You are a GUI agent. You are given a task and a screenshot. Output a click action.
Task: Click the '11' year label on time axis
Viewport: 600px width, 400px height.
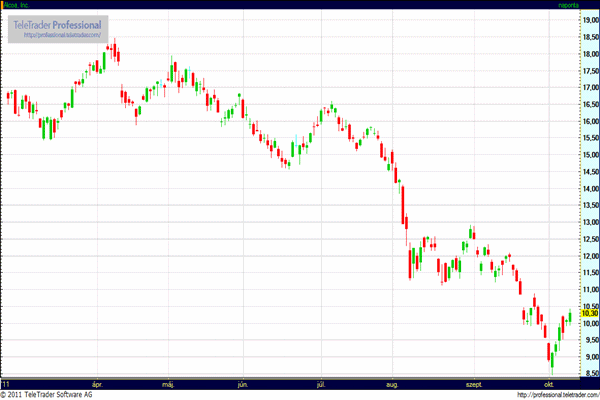(7, 383)
